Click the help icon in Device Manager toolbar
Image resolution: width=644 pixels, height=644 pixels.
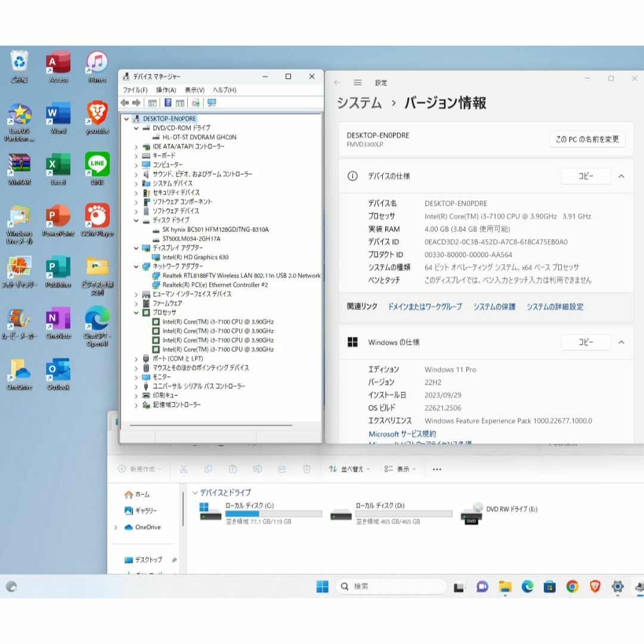click(x=168, y=103)
